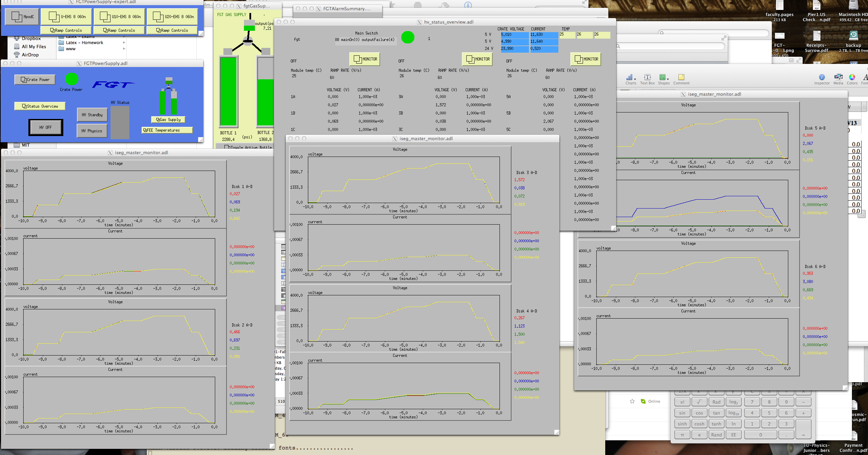Click the factorial x! calculator key

pos(682,402)
